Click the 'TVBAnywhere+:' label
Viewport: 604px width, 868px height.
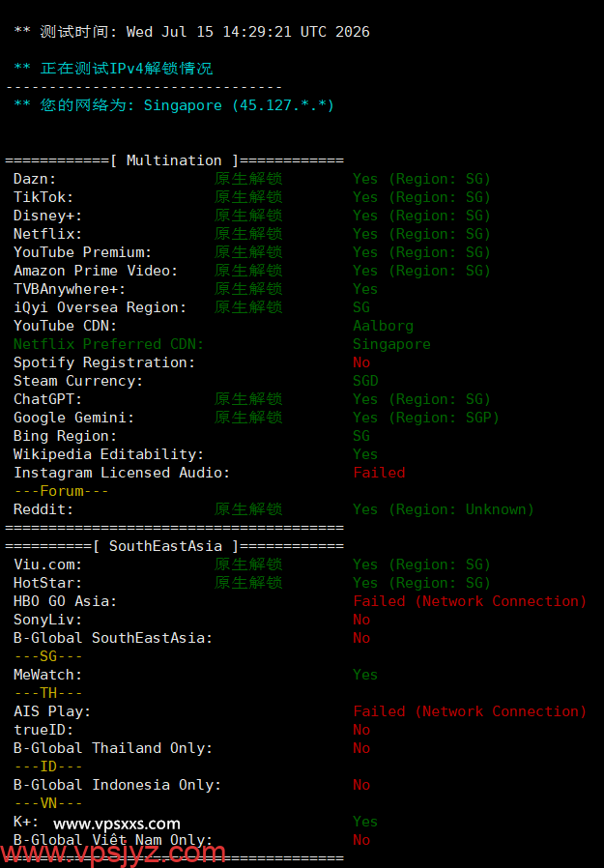pyautogui.click(x=70, y=289)
